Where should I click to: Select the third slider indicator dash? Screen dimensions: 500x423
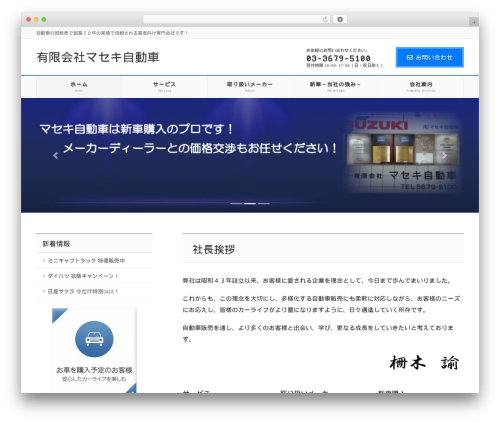coord(264,203)
